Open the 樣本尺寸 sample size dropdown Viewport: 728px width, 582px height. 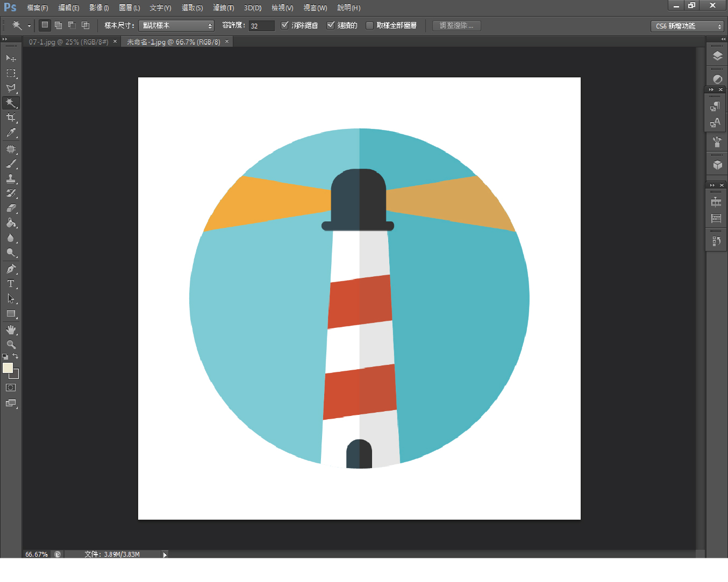176,26
